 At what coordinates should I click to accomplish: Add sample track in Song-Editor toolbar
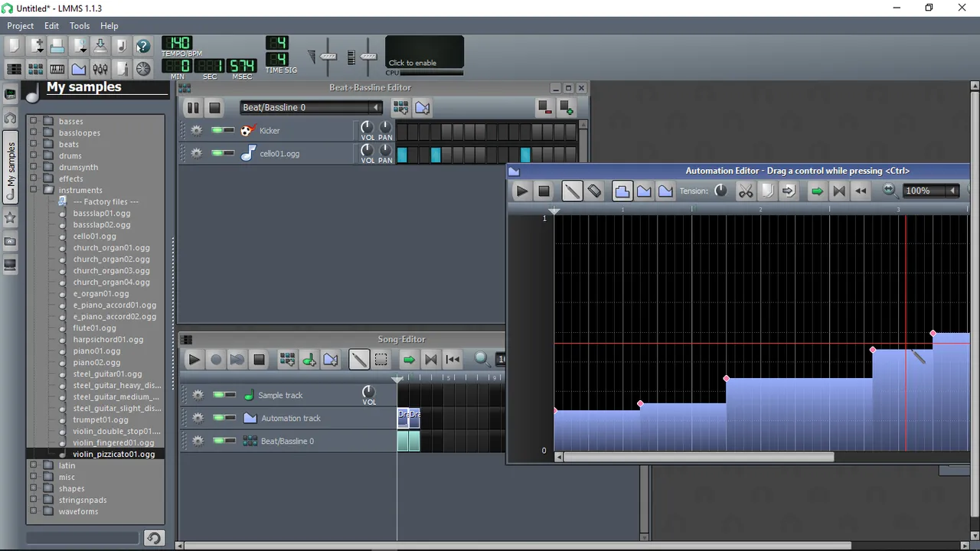pyautogui.click(x=309, y=360)
